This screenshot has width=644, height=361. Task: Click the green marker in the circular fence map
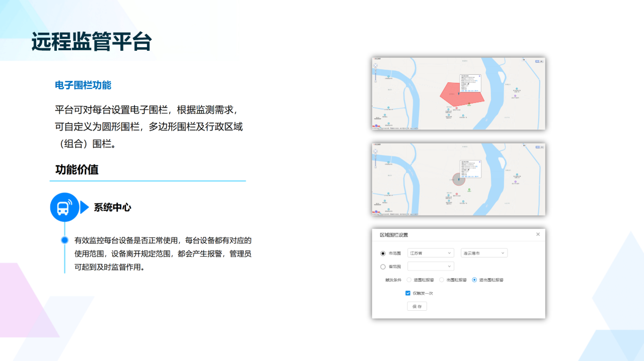click(x=469, y=189)
